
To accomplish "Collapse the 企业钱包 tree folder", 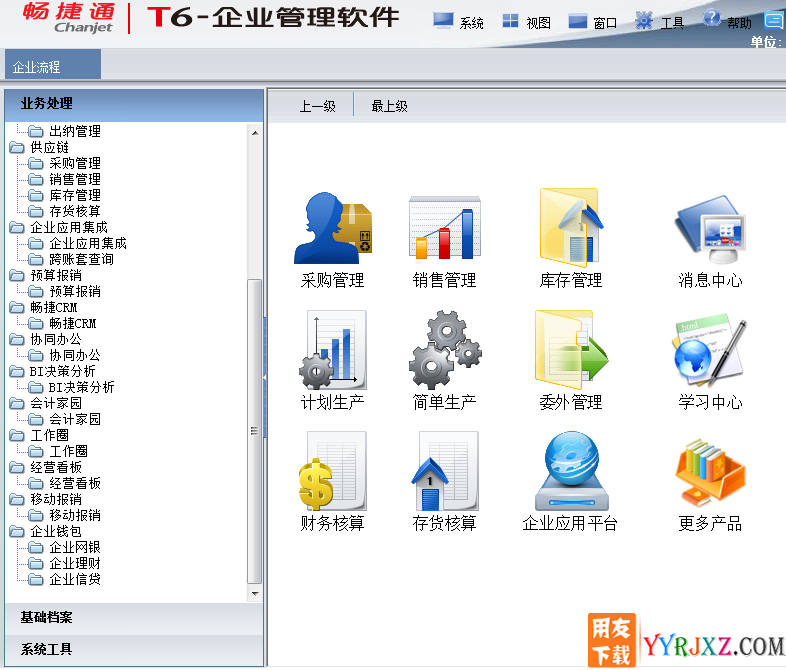I will 17,531.
